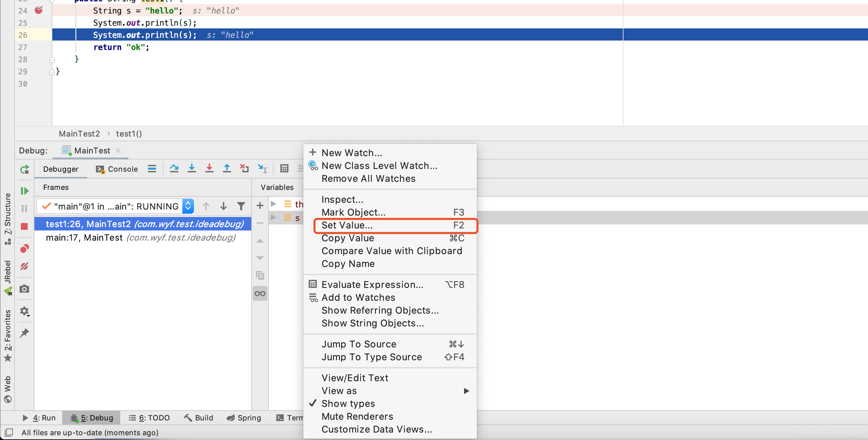Click the Force Step Into icon

click(x=209, y=168)
